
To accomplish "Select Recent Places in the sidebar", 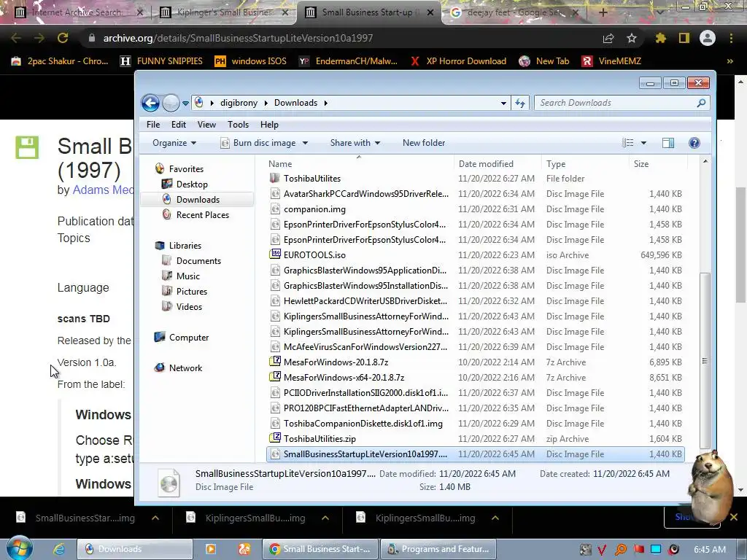I will coord(203,215).
